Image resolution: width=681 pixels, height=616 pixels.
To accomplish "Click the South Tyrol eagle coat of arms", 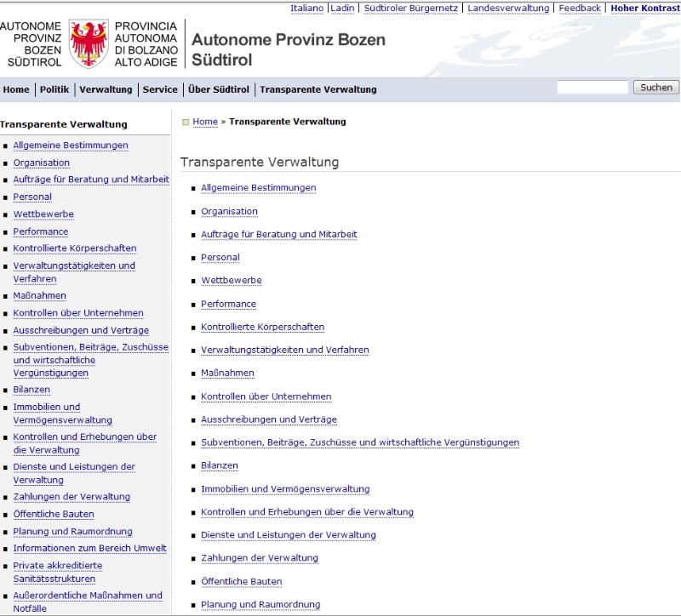I will (x=89, y=44).
